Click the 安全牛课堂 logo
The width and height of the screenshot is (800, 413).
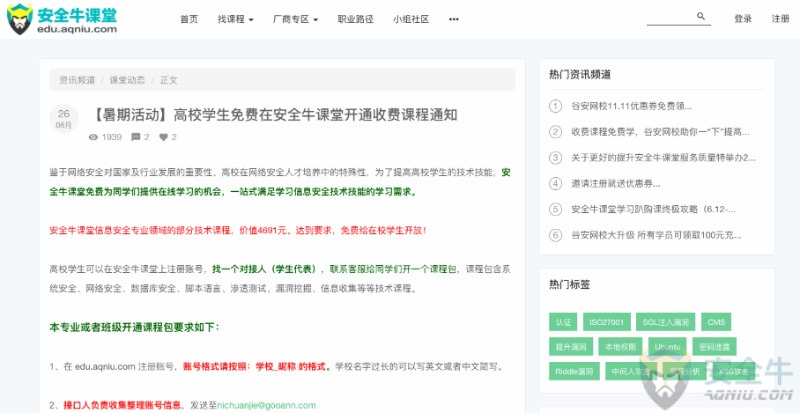62,19
